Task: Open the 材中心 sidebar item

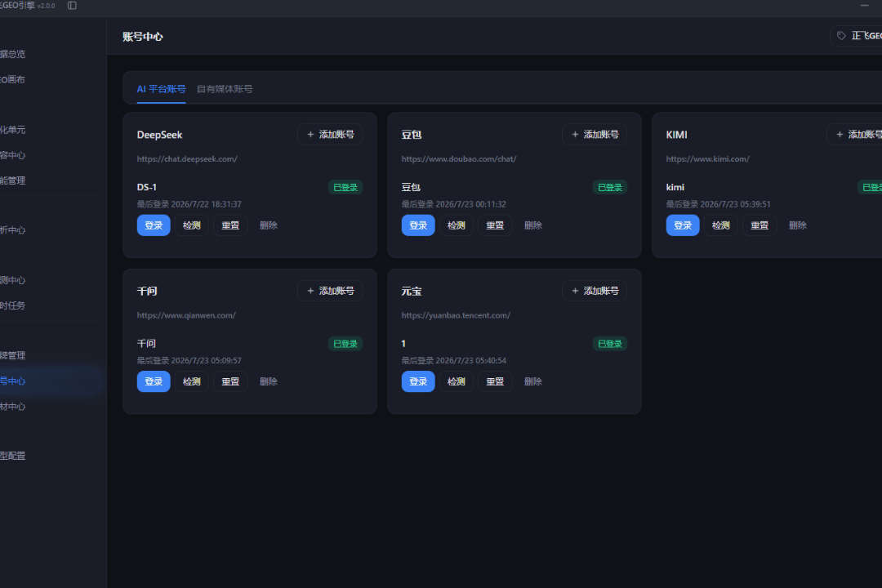Action: [12, 406]
